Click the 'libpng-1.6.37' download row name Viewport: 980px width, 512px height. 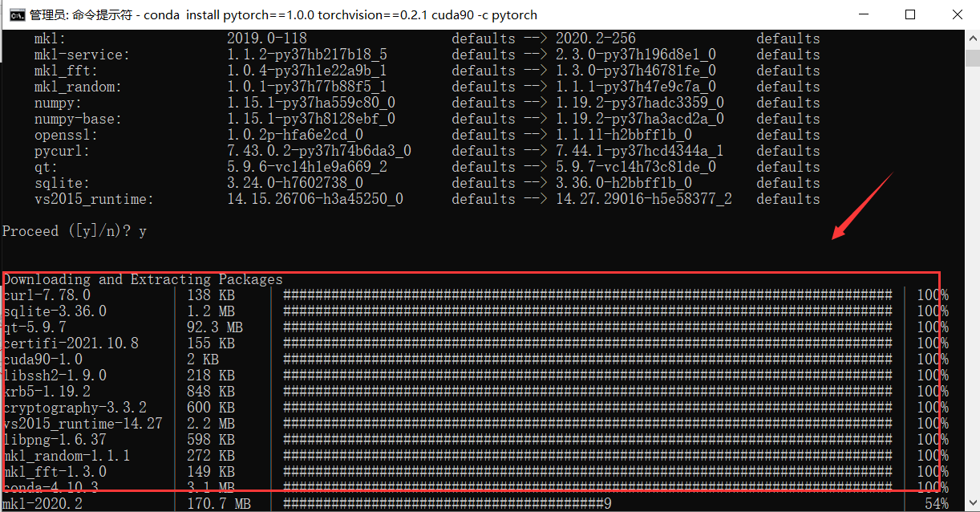pos(55,440)
